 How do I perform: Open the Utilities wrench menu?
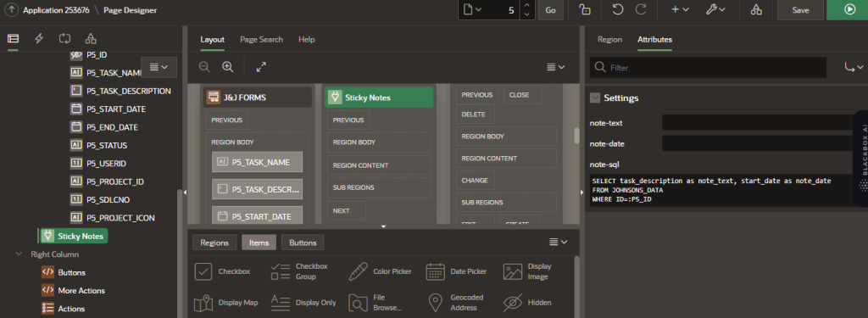[715, 10]
